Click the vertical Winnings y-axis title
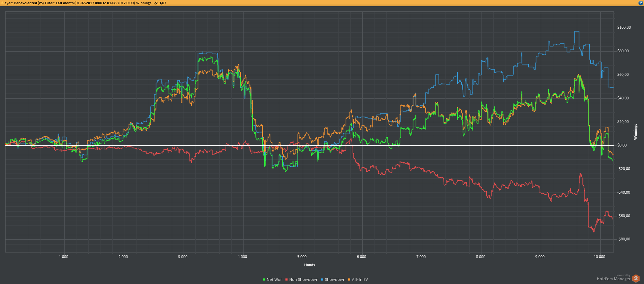Screen dimensions: 644x284 pos(635,132)
